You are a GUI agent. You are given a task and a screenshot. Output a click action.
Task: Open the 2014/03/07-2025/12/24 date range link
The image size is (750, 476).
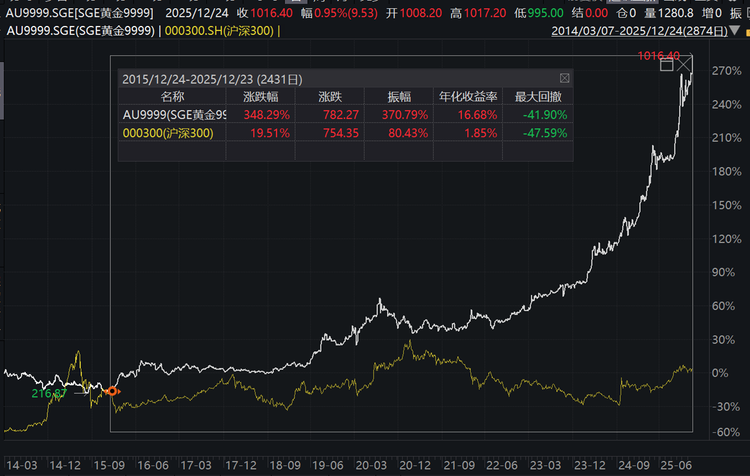[649, 31]
